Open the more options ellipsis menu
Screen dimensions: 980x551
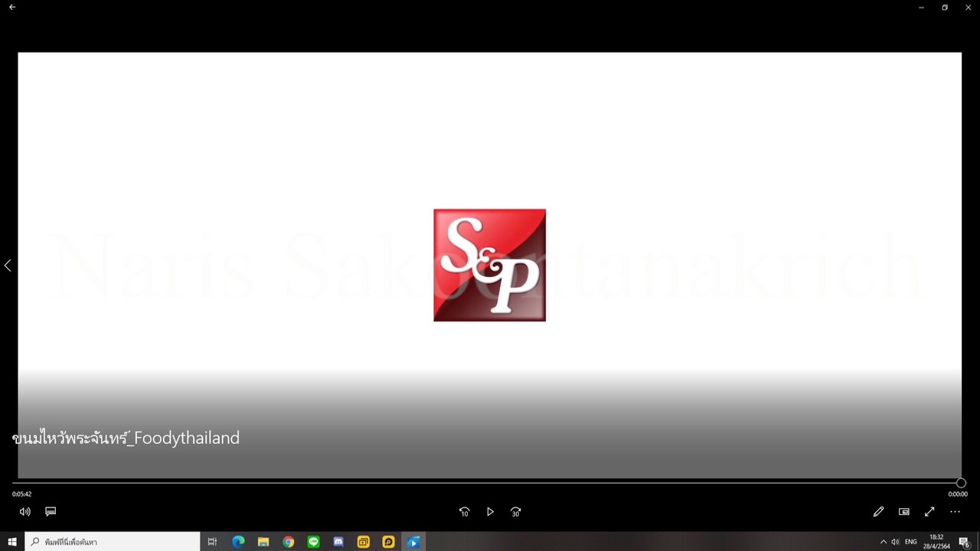click(x=955, y=511)
